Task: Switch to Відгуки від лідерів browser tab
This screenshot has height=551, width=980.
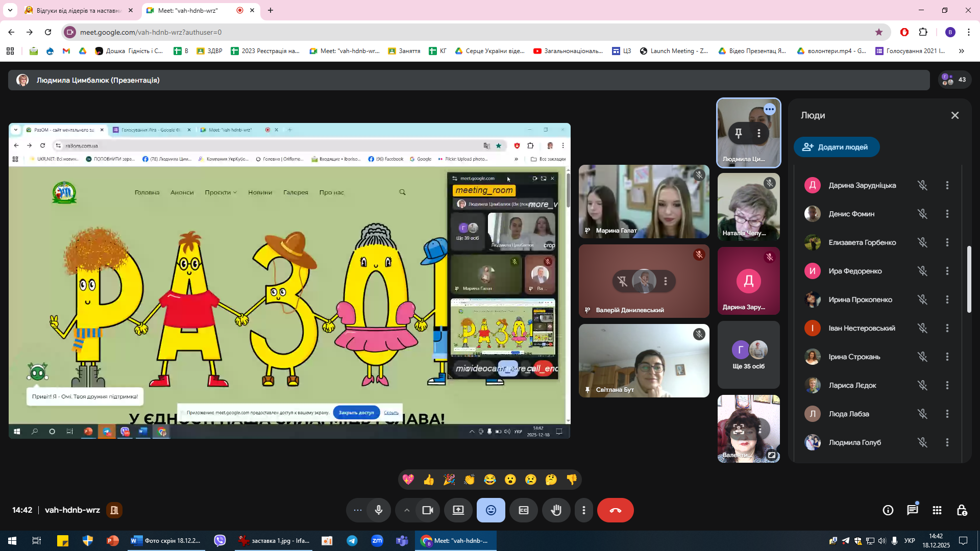Action: [x=77, y=10]
